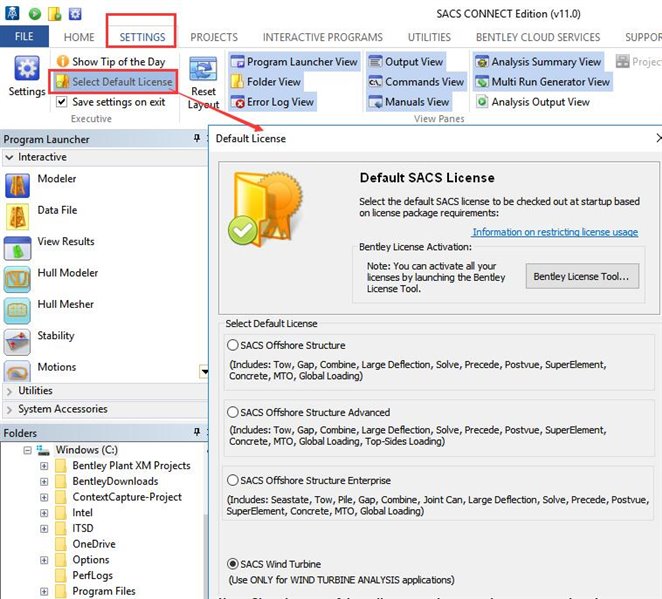This screenshot has width=662, height=599.
Task: Collapse the Interactive section
Action: pos(9,157)
